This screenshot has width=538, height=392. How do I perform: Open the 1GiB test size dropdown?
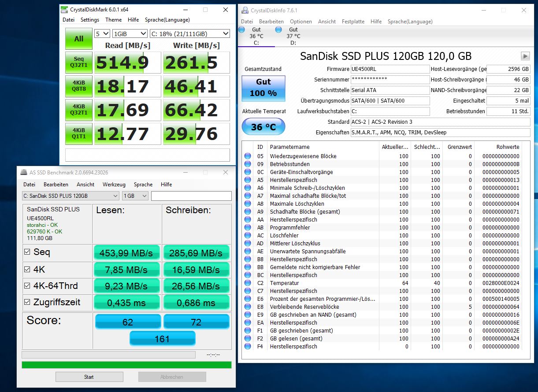click(x=130, y=33)
